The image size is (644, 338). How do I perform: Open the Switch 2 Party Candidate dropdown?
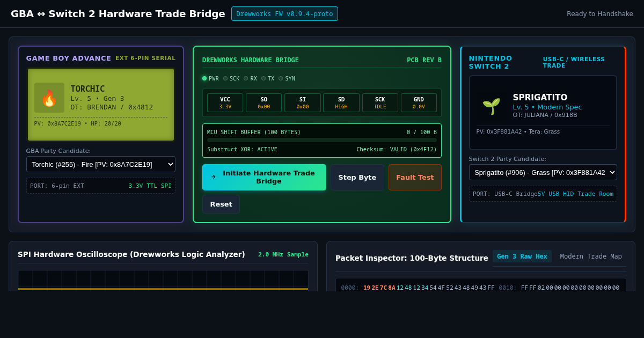coord(543,172)
